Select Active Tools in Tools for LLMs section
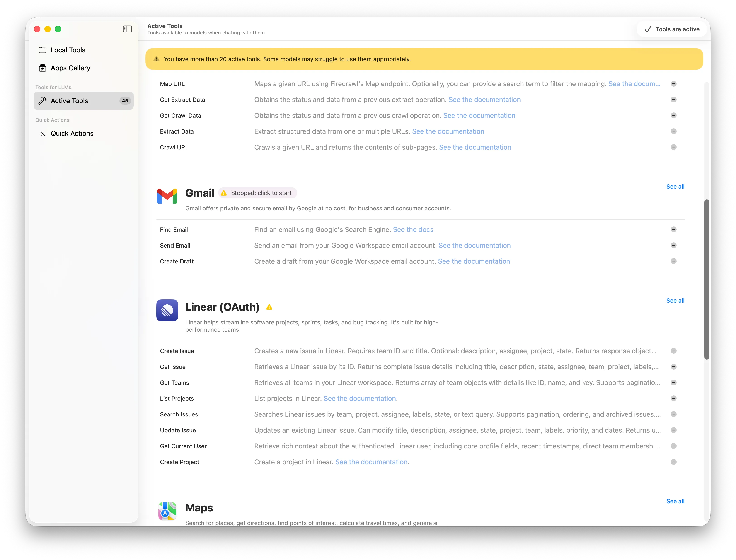The height and width of the screenshot is (560, 736). 69,101
